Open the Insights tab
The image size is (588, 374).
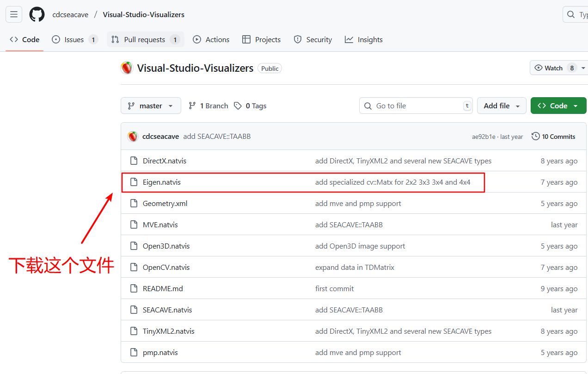tap(364, 40)
